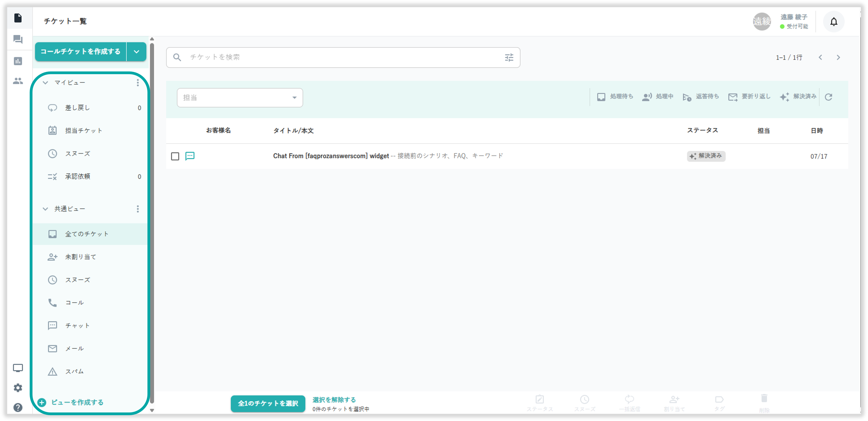Click the monitor icon in left rail
868x421 pixels.
tap(18, 368)
